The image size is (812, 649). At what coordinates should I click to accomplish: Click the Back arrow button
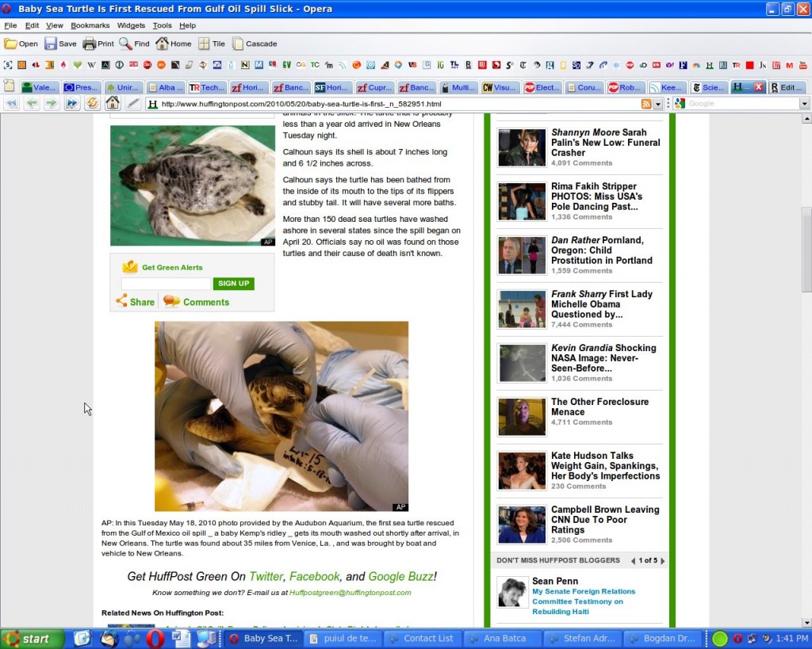point(32,104)
